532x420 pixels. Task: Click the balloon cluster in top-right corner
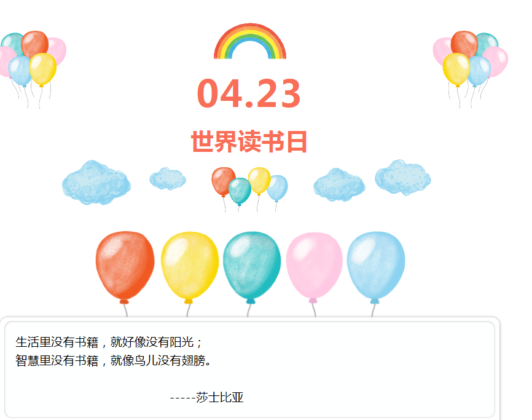470,69
